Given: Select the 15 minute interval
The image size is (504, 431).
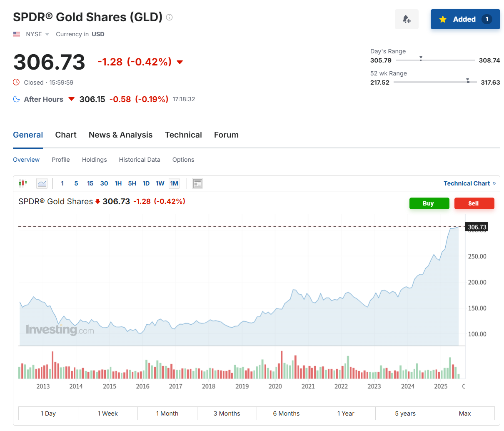Looking at the screenshot, I should tap(90, 183).
